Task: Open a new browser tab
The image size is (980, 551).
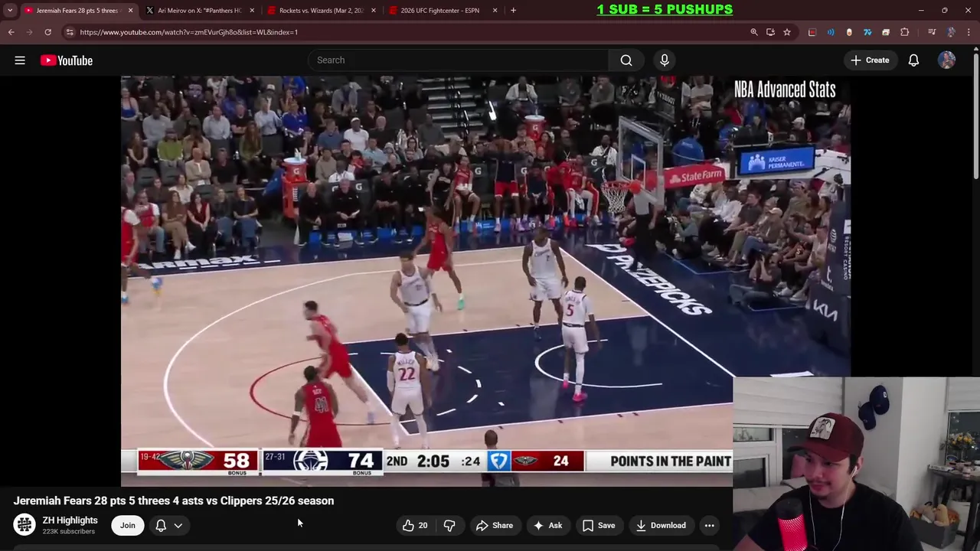Action: [x=513, y=11]
